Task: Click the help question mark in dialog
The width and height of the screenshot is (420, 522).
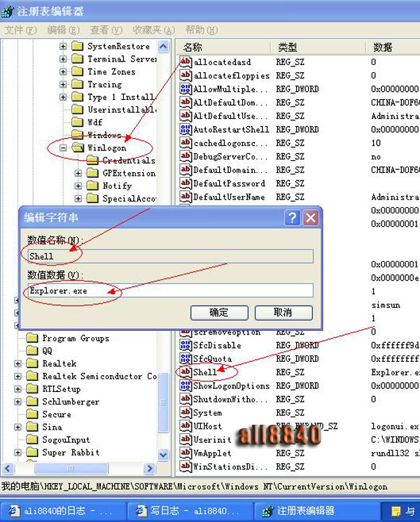Action: click(x=293, y=218)
